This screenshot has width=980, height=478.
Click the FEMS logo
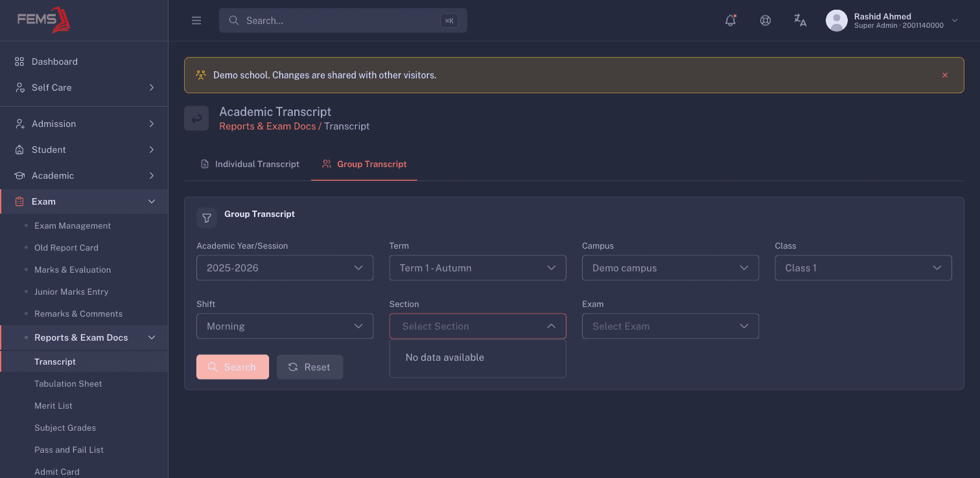pyautogui.click(x=43, y=19)
